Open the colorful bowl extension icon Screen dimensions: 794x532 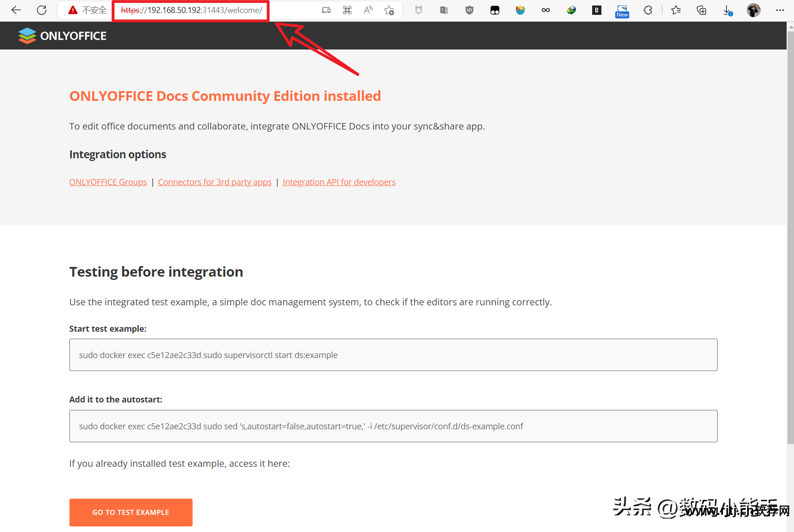coord(520,10)
